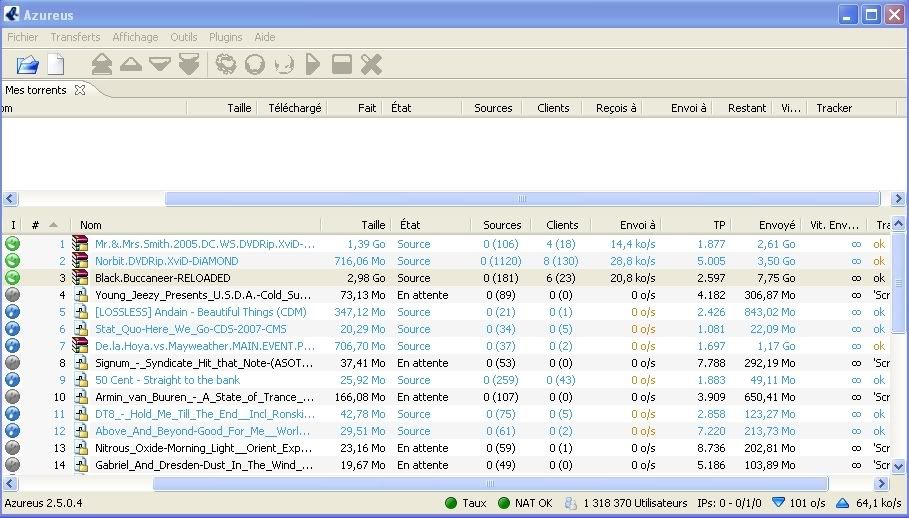Open the Plugins menu
The image size is (909, 518).
coord(226,37)
